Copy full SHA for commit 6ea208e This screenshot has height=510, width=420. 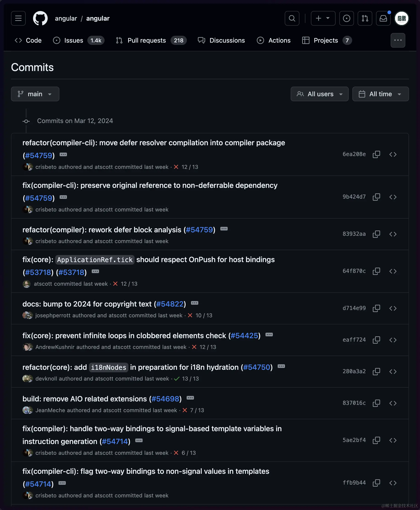point(376,154)
